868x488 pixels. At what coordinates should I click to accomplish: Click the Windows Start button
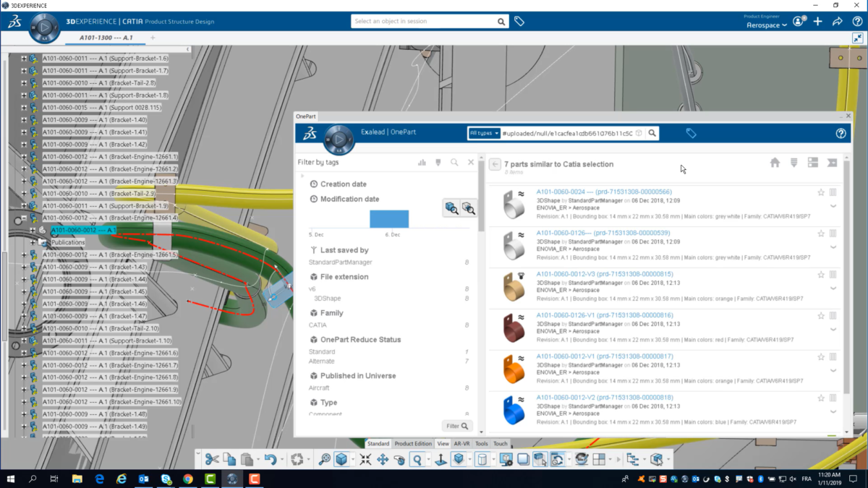click(x=11, y=479)
